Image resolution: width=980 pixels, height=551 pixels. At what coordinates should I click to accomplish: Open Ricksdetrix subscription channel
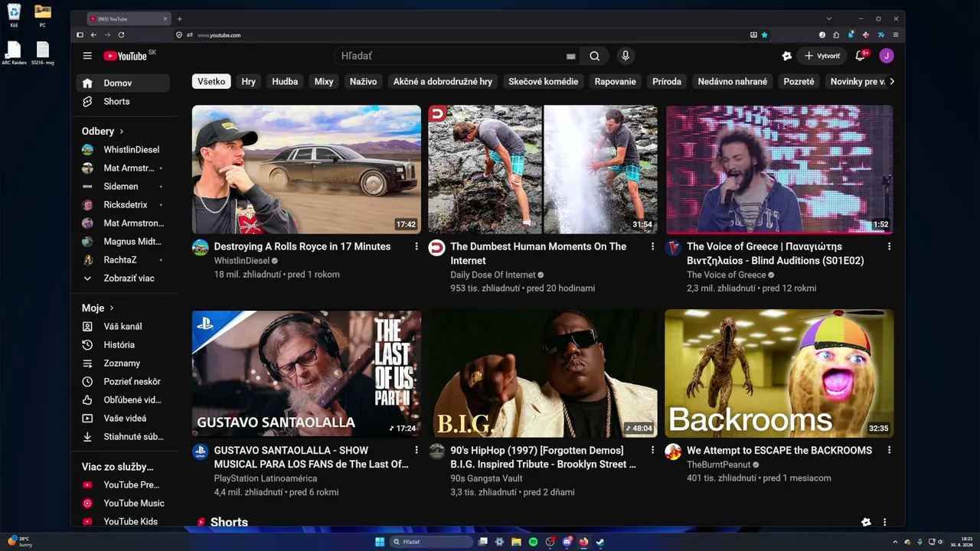coord(122,204)
